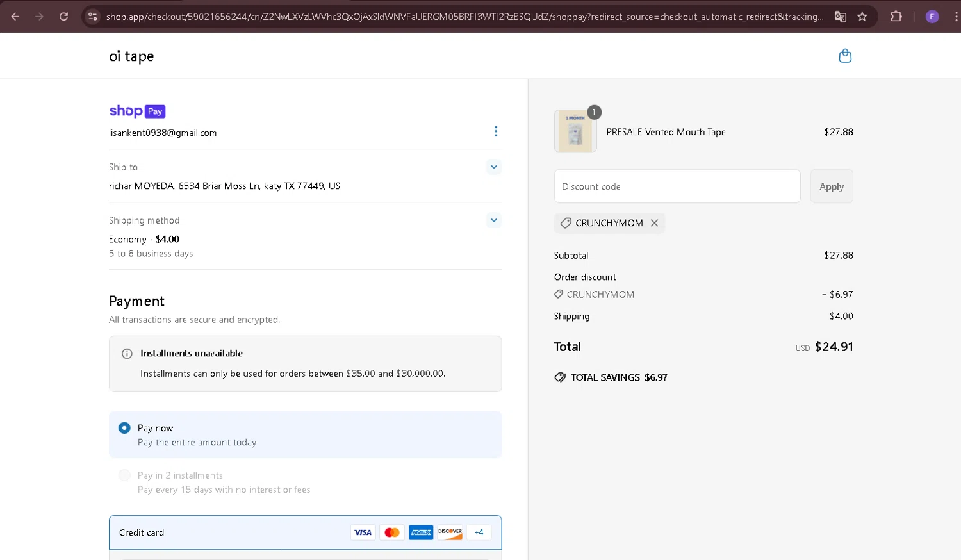Click the Payment section heading
The image size is (961, 560).
coord(136,301)
